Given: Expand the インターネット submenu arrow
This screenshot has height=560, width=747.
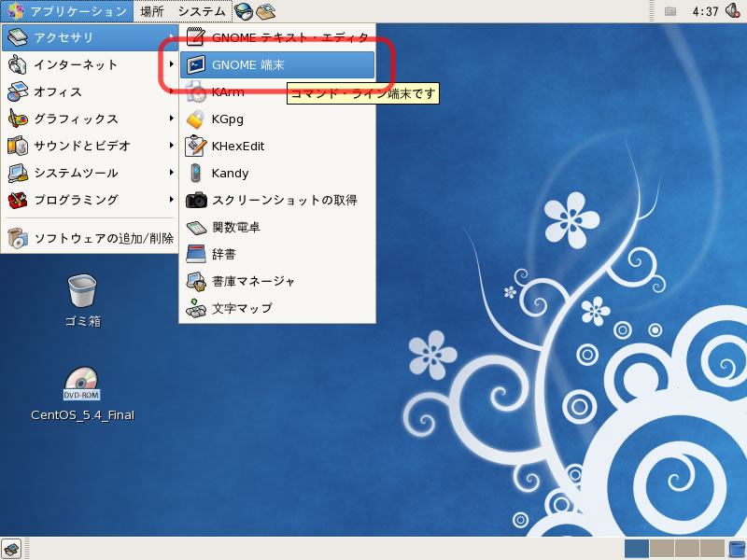Looking at the screenshot, I should [x=172, y=63].
